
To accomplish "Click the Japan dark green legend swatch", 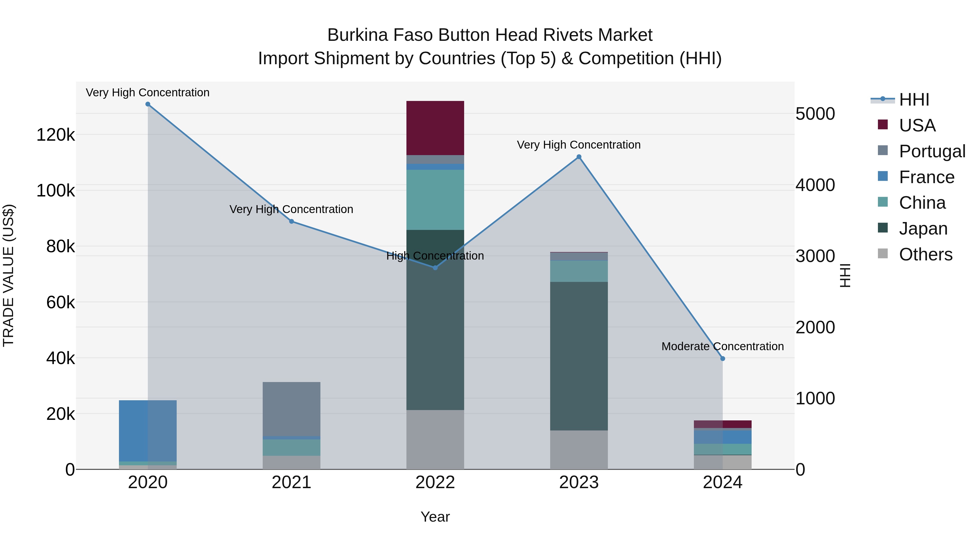I will point(883,228).
